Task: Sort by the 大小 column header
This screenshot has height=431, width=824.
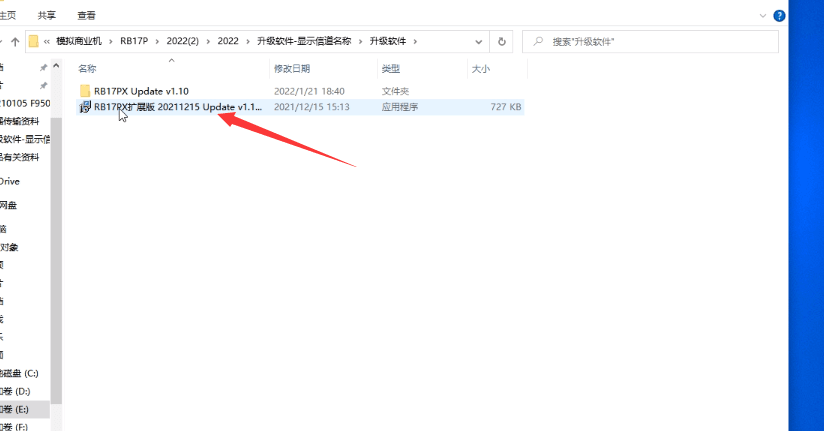Action: click(480, 69)
